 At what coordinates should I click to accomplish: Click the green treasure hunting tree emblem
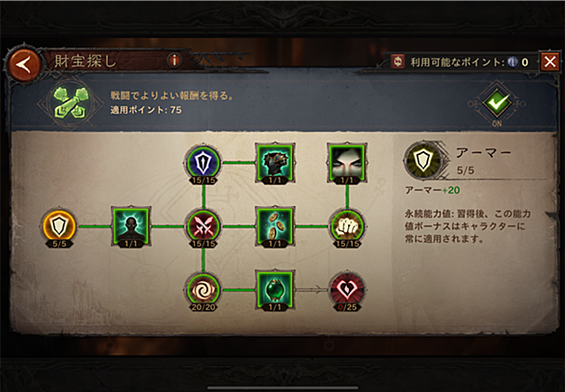71,103
